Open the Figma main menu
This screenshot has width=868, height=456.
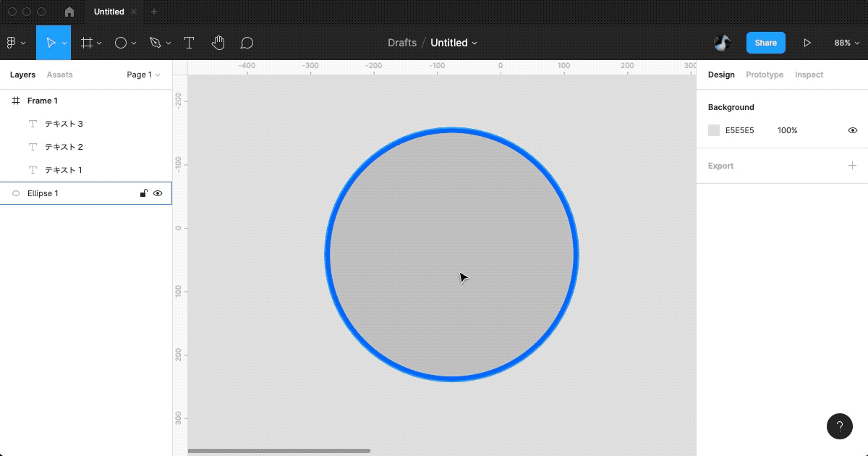point(12,43)
